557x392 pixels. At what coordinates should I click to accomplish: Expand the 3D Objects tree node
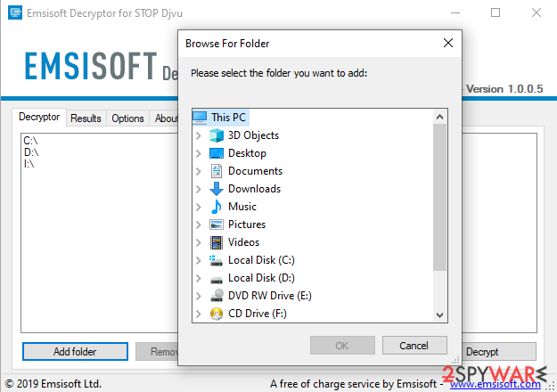point(199,135)
